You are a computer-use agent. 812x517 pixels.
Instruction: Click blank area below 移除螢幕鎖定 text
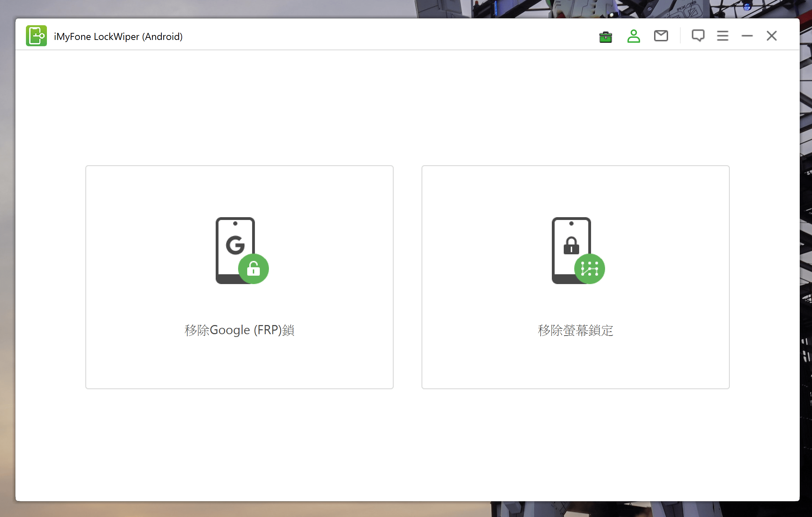pyautogui.click(x=575, y=364)
